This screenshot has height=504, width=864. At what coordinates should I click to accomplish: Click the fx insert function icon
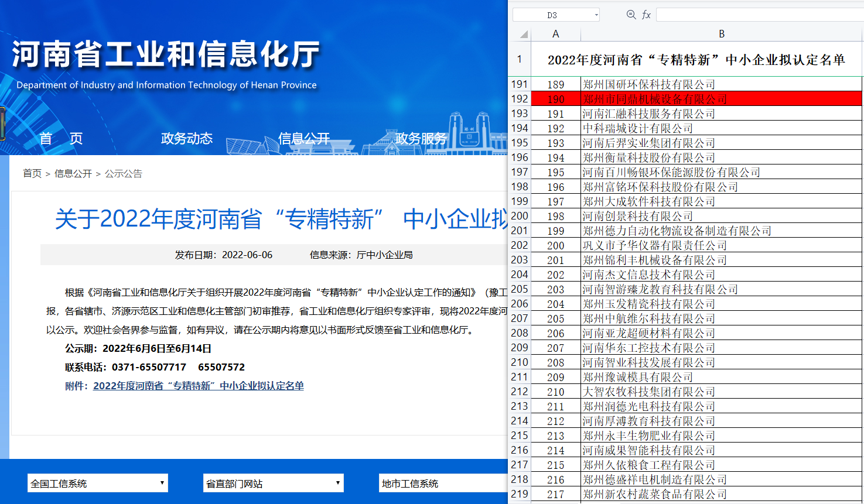(x=646, y=15)
